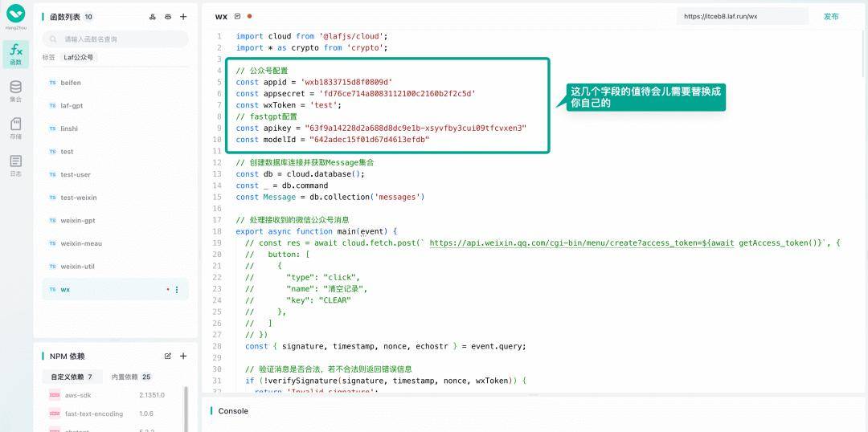The width and height of the screenshot is (868, 432).
Task: Click the hierarchy icon in 函数列表 header
Action: (x=152, y=17)
